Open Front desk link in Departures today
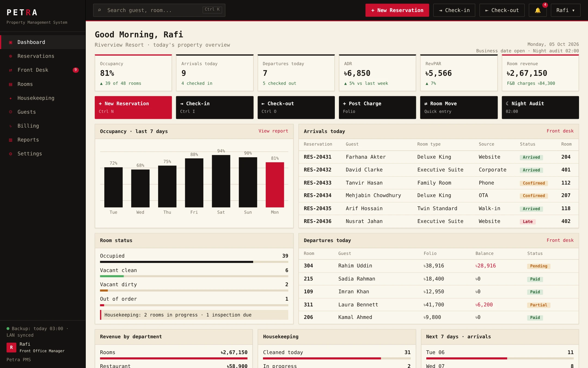The width and height of the screenshot is (588, 368). (560, 240)
